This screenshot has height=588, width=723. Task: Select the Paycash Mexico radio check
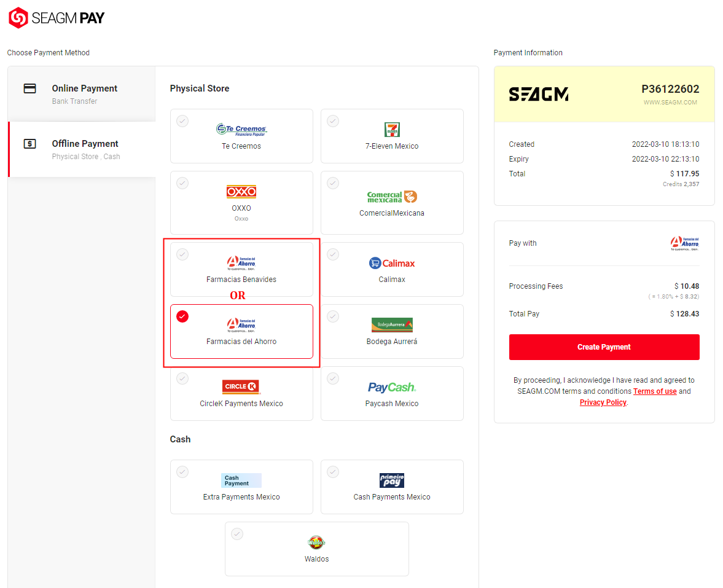coord(333,378)
